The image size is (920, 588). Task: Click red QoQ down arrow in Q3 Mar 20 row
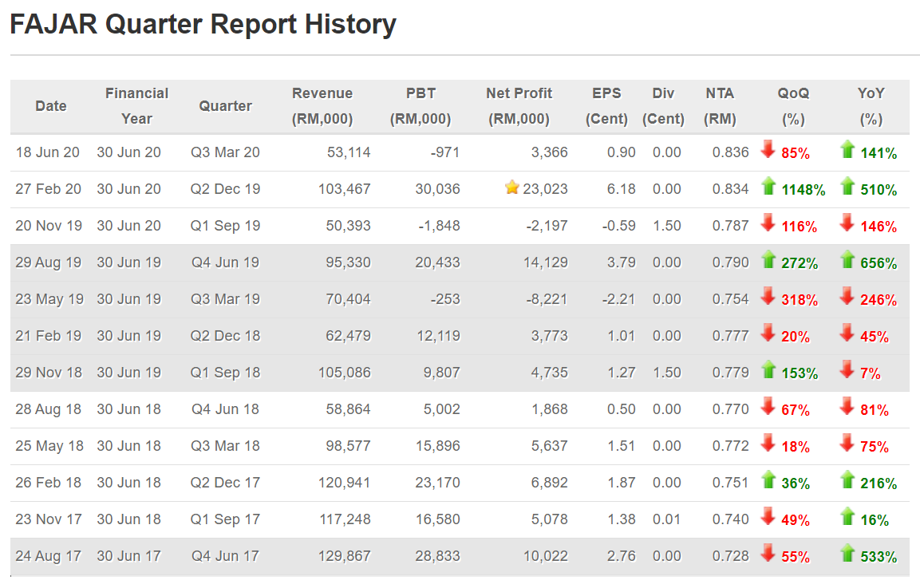(768, 149)
